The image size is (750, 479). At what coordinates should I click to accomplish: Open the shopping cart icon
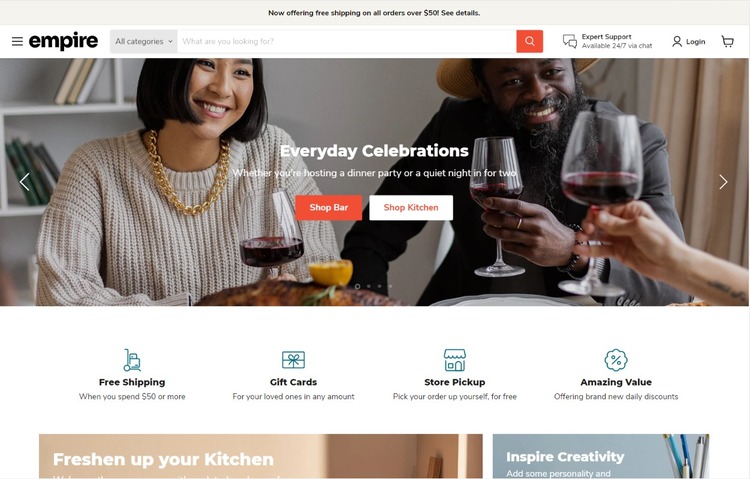(x=728, y=42)
